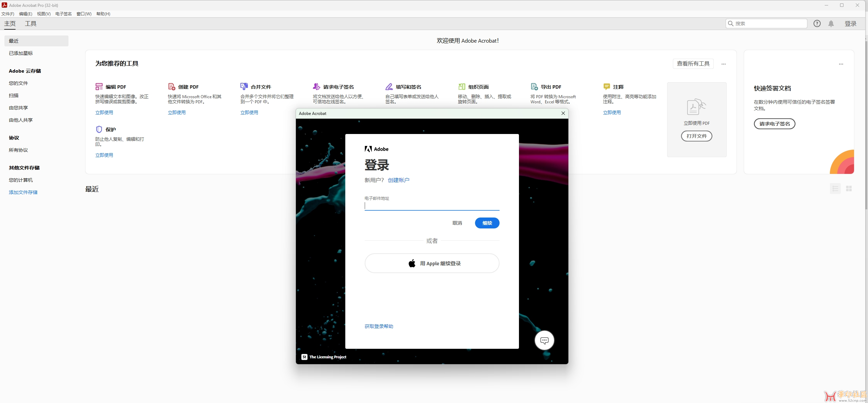The image size is (868, 403).
Task: Switch recent files to grid view
Action: point(849,189)
